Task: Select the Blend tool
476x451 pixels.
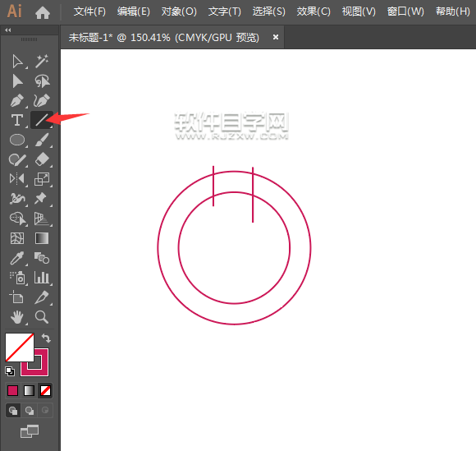Action: (x=42, y=258)
